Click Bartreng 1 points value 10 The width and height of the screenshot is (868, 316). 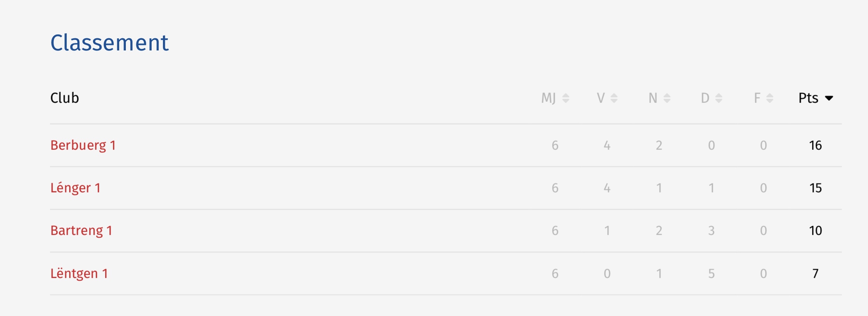[815, 231]
